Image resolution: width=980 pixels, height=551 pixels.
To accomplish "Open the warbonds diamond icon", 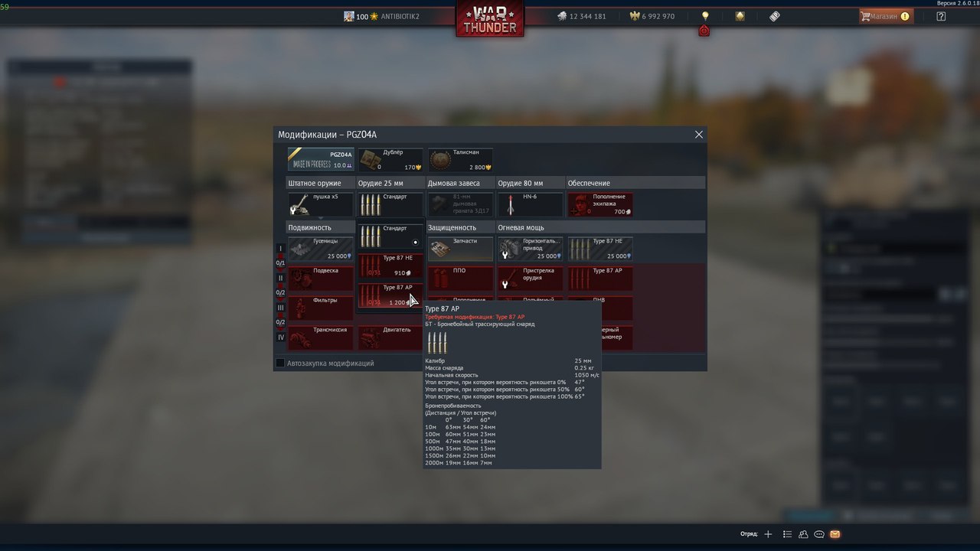I will pyautogui.click(x=740, y=16).
